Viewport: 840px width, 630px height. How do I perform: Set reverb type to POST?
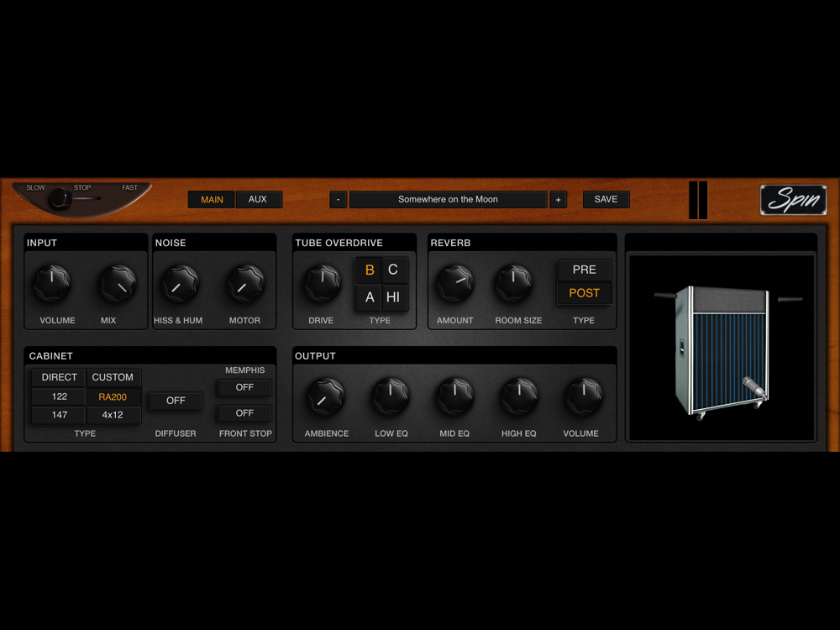point(584,293)
